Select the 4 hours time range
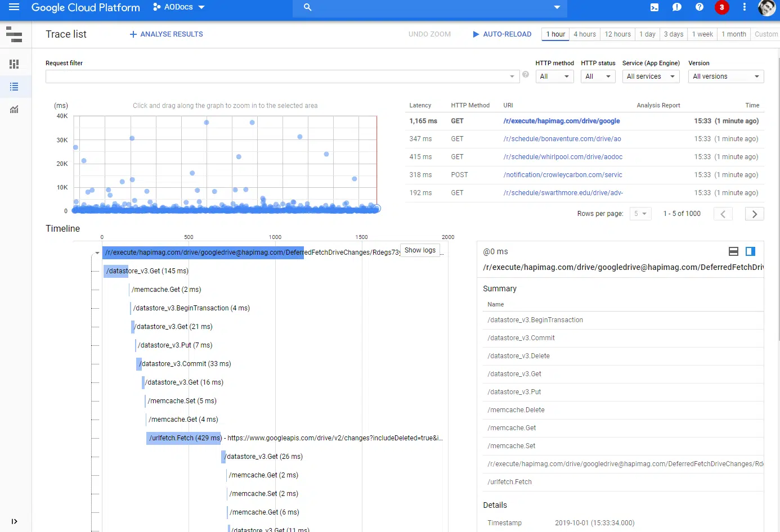The image size is (780, 532). (x=585, y=34)
